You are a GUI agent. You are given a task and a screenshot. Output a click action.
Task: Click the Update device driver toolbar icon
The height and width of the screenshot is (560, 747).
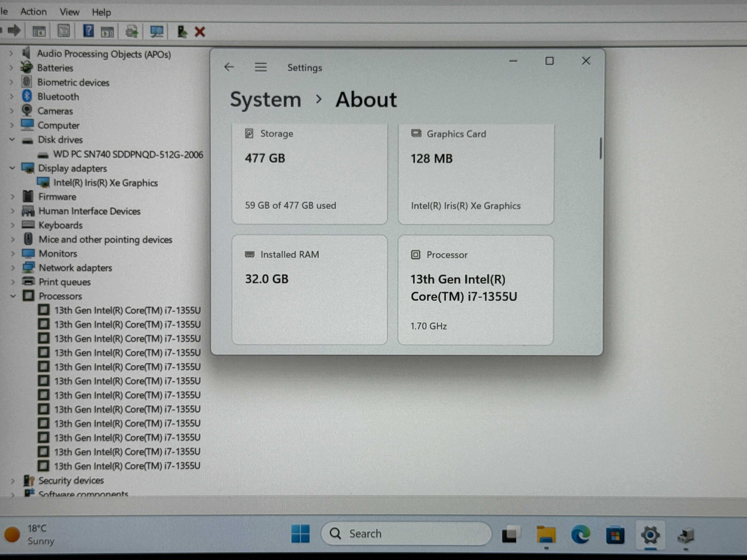click(132, 32)
